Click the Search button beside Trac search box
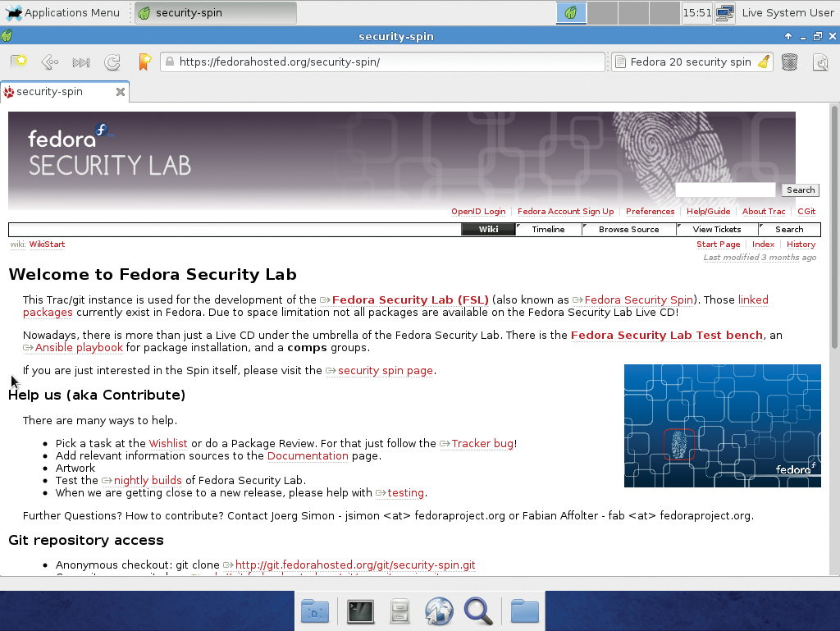Image resolution: width=840 pixels, height=631 pixels. coord(800,190)
